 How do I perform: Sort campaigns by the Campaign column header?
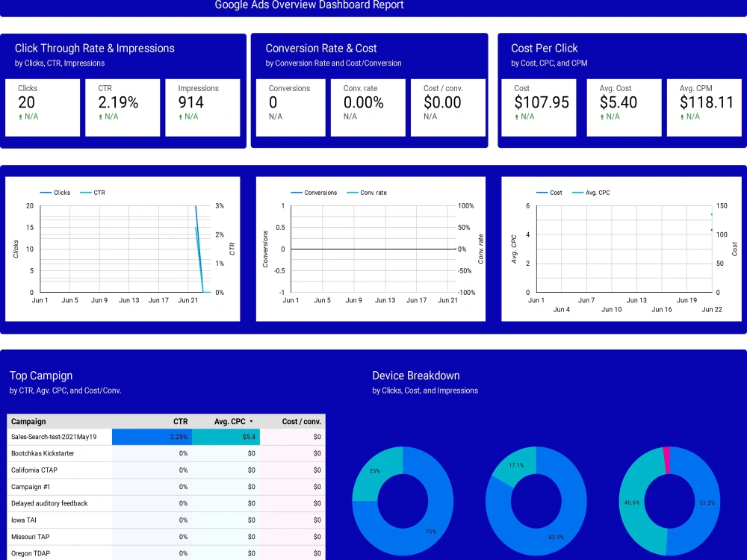tap(30, 421)
